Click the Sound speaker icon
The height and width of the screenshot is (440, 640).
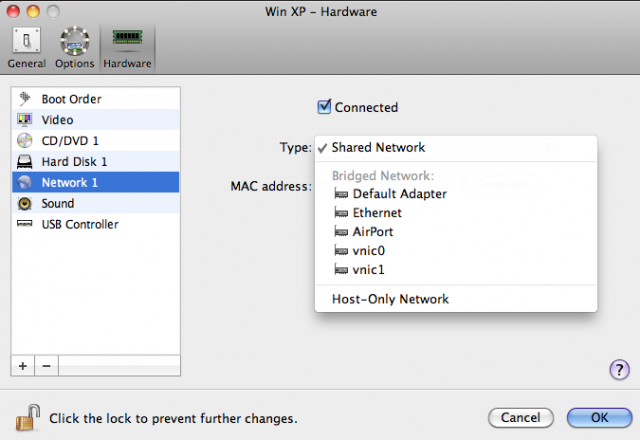pos(25,203)
